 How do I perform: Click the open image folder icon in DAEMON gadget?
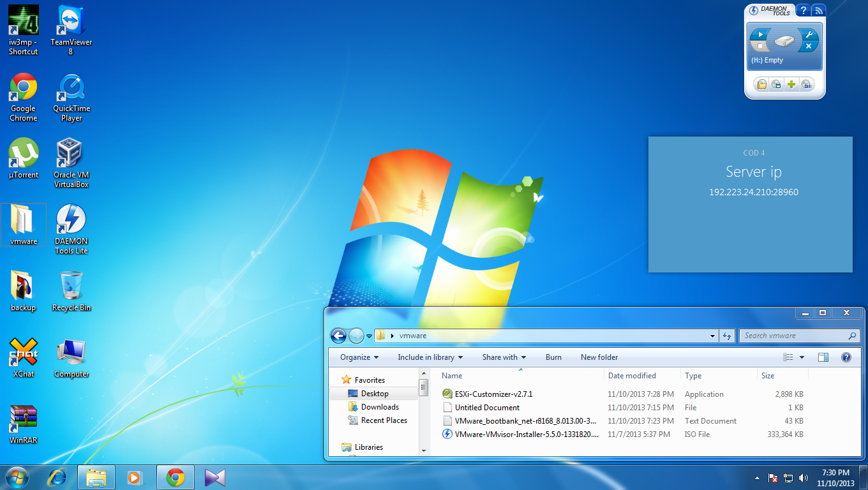click(761, 84)
